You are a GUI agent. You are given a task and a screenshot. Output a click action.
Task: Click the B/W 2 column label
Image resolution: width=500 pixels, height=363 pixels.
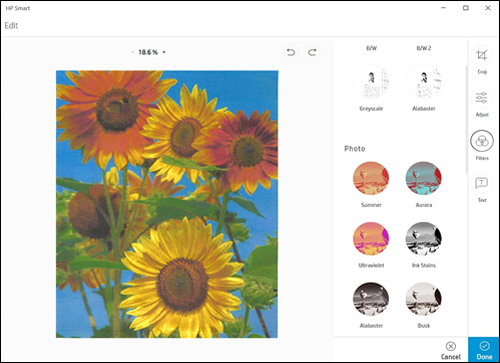pos(424,48)
